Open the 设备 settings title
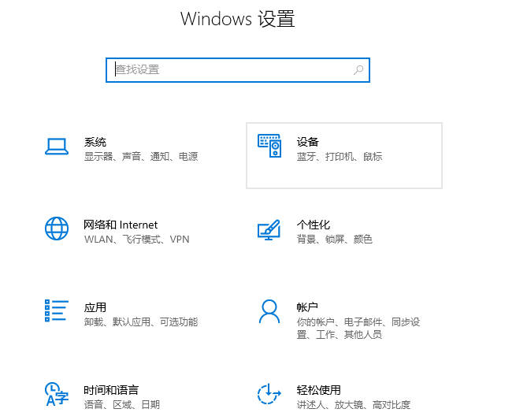 point(308,142)
